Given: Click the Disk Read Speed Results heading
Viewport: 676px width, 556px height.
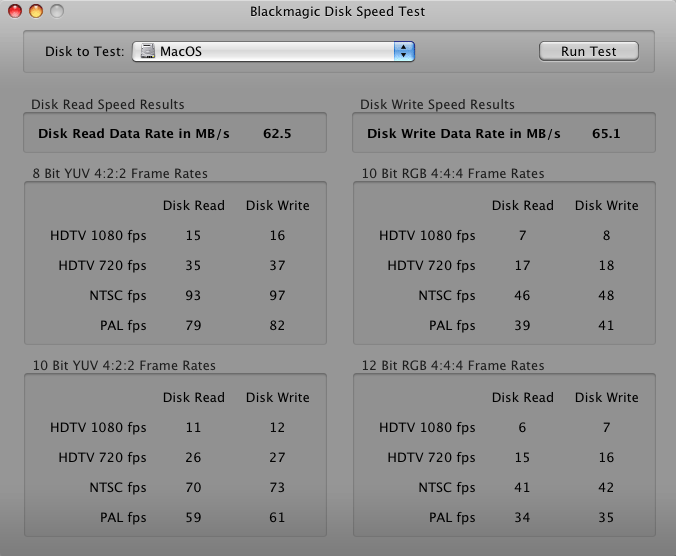Looking at the screenshot, I should click(108, 104).
